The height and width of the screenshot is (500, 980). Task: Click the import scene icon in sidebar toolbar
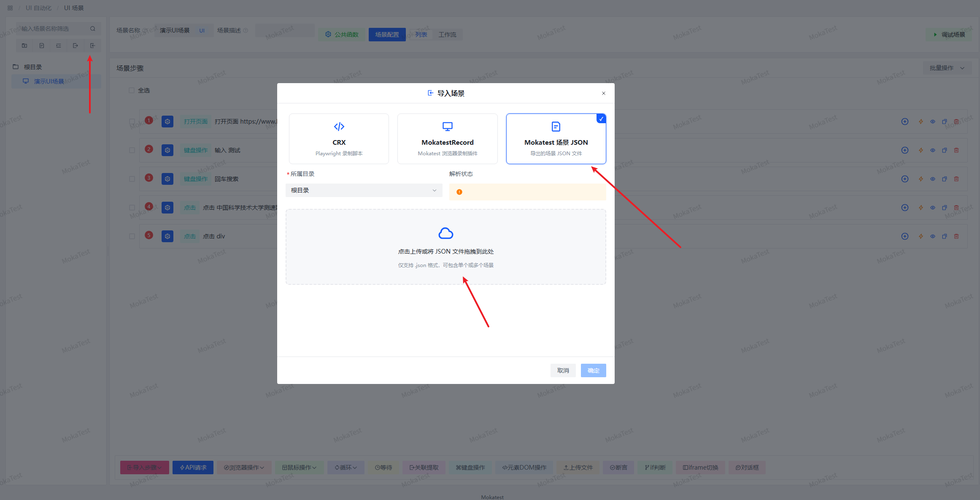(x=92, y=46)
